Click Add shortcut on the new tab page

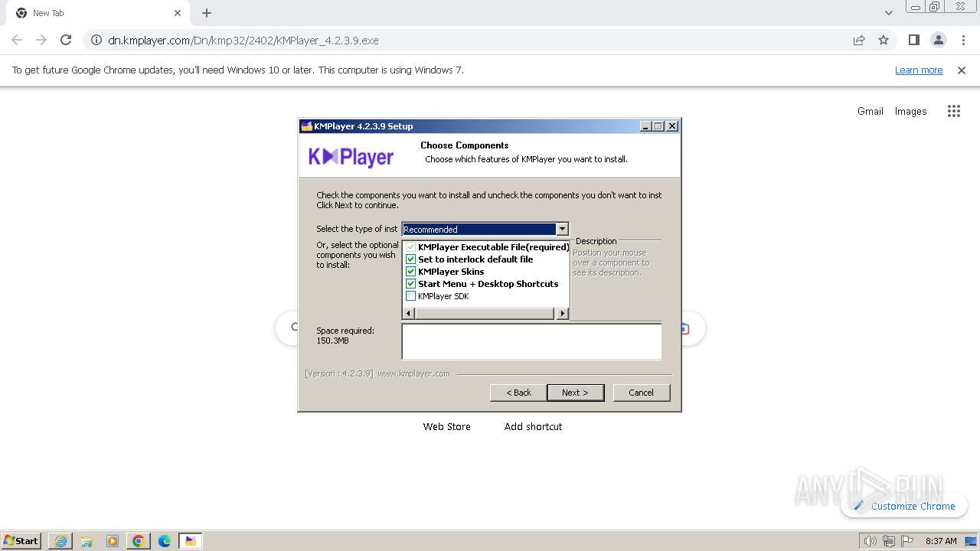pyautogui.click(x=533, y=426)
